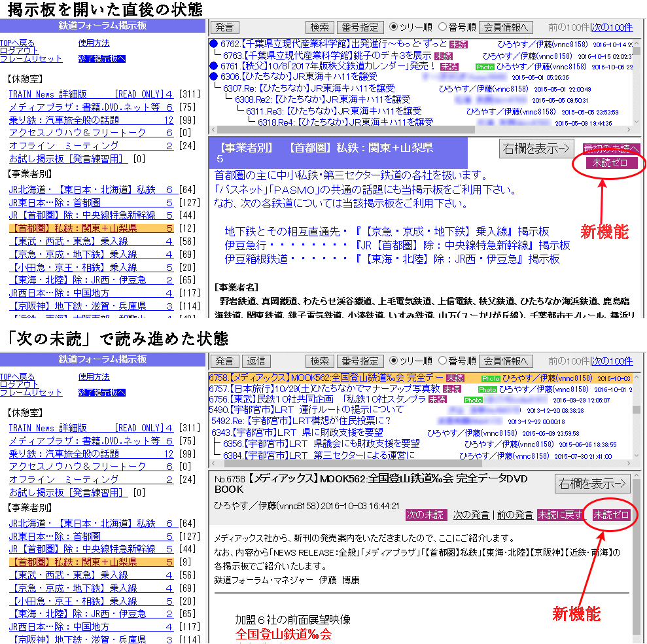Open thread 6761 2017年版秩父鉄道カレンダー発売
Image resolution: width=647 pixels, height=644 pixels.
(x=328, y=66)
